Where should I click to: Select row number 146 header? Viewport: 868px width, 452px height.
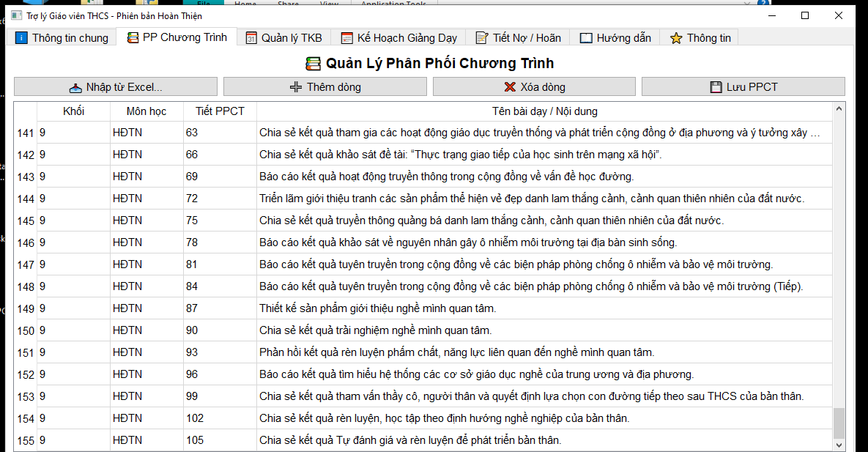[26, 242]
